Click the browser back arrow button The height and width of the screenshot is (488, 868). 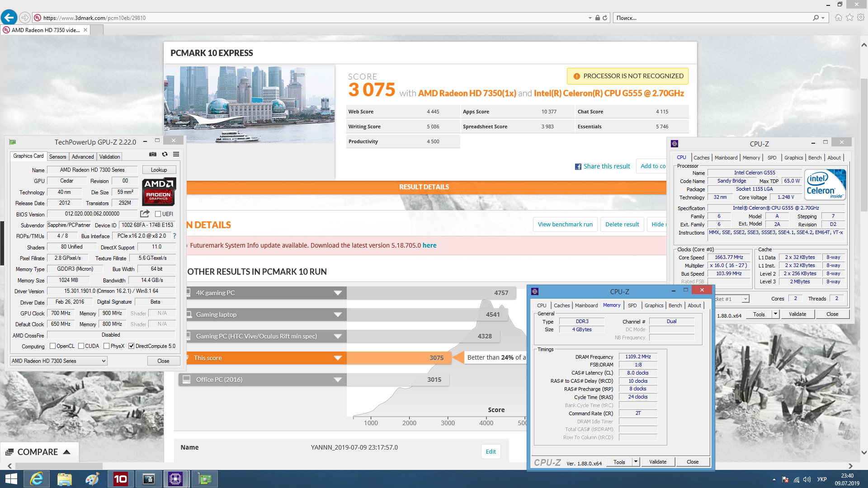[x=9, y=18]
